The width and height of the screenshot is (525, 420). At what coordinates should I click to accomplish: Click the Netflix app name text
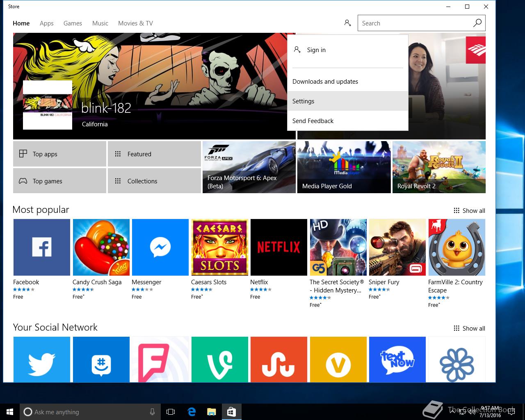point(259,282)
